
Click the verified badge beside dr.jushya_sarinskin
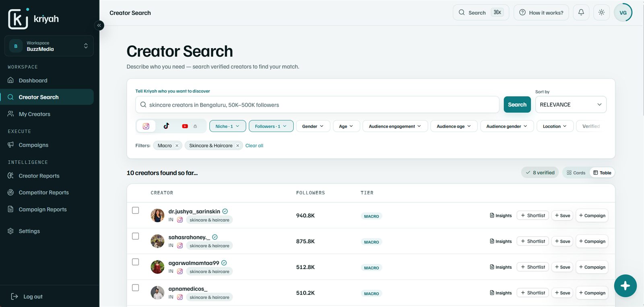coord(225,211)
